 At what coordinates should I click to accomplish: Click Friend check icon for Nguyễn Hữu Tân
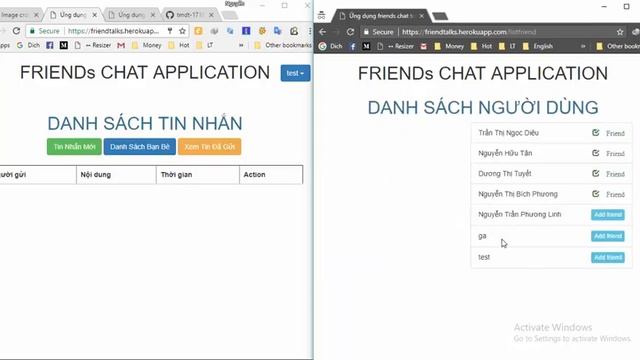[596, 153]
